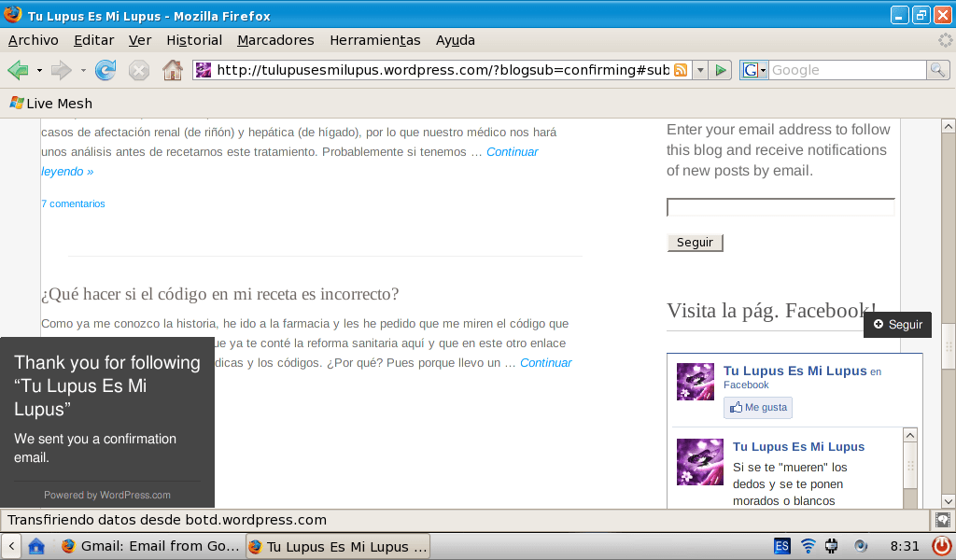
Task: Click the green Back arrow button
Action: tap(19, 71)
